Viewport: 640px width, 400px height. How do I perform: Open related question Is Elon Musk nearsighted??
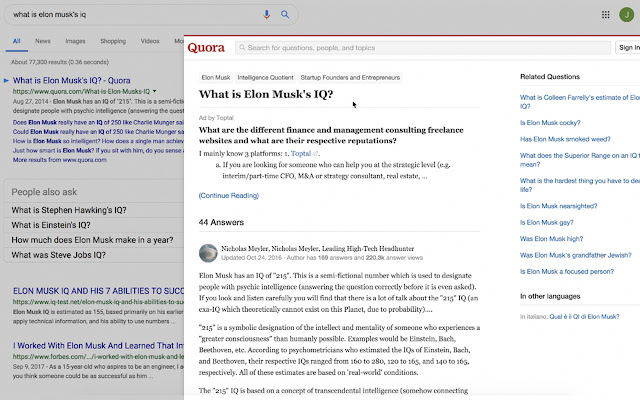pos(558,206)
